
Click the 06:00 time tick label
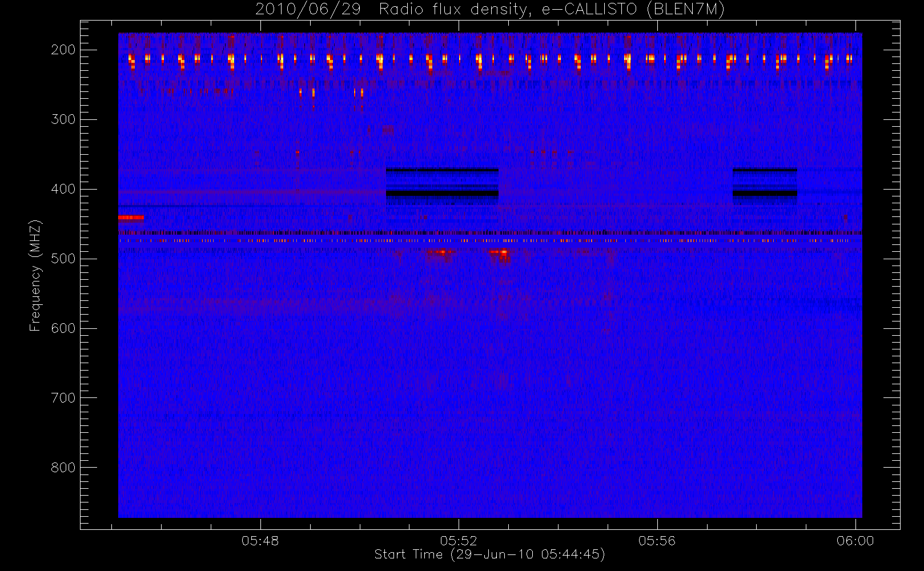click(855, 541)
